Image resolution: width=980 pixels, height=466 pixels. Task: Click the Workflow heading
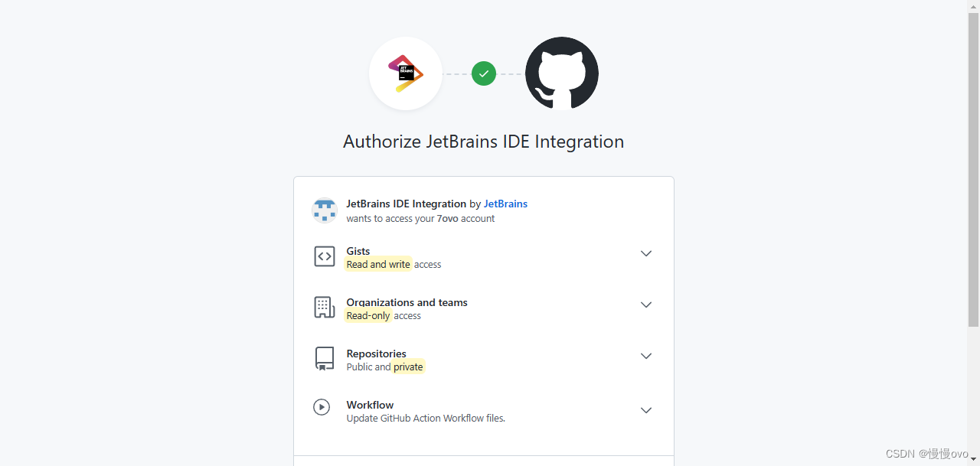[x=370, y=405]
